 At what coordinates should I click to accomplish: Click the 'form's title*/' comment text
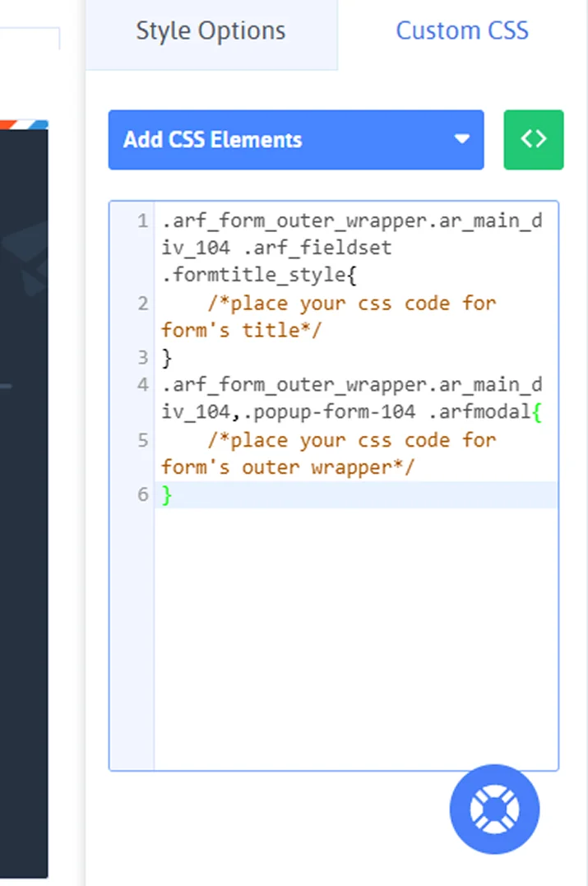241,329
